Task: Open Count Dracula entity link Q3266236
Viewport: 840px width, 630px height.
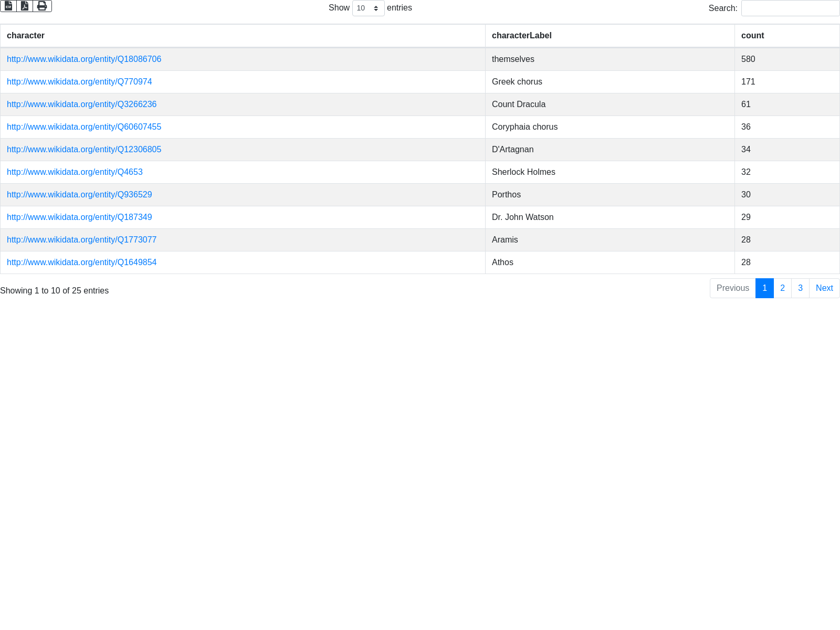Action: pos(81,104)
